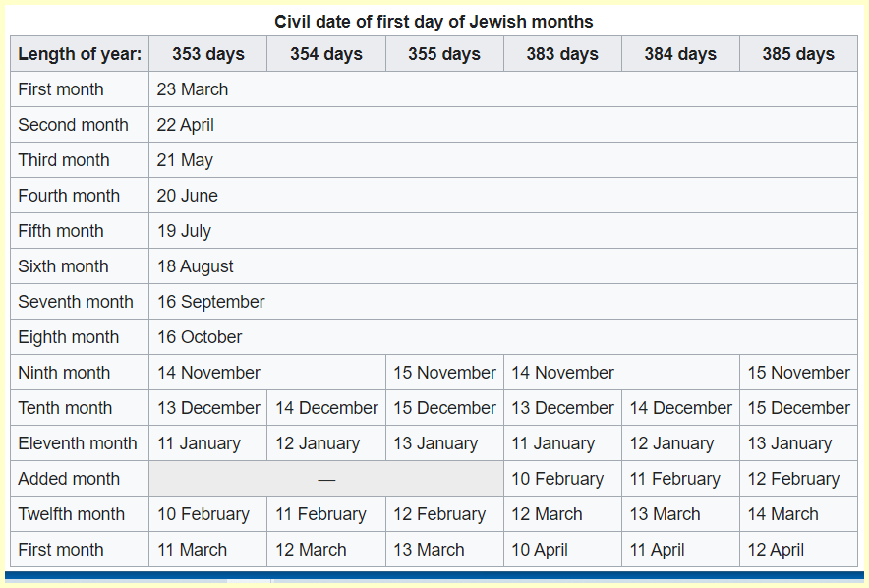Screen dimensions: 869x588
Task: Select the "Eighth month" row header
Action: [69, 337]
